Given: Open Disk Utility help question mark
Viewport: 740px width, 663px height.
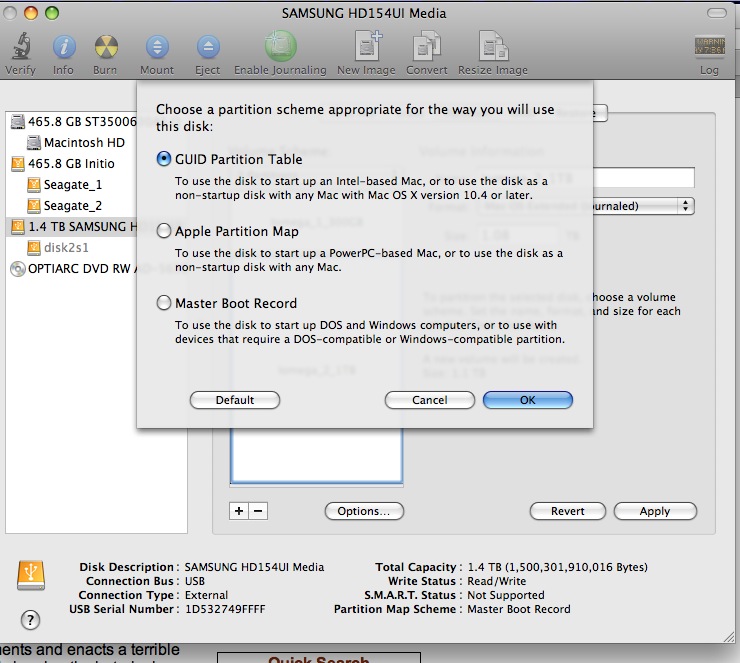Looking at the screenshot, I should [x=30, y=619].
